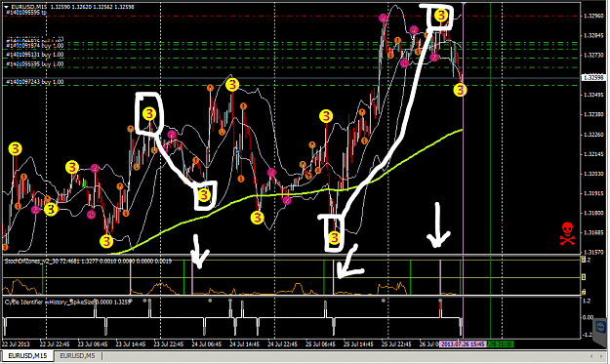Click the current price tag 1.32598

(593, 78)
